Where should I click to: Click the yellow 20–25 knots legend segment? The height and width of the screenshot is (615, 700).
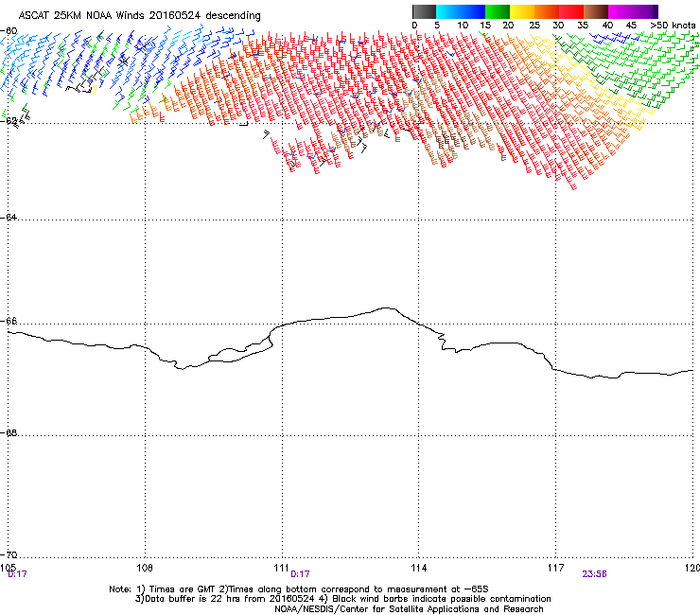point(522,11)
